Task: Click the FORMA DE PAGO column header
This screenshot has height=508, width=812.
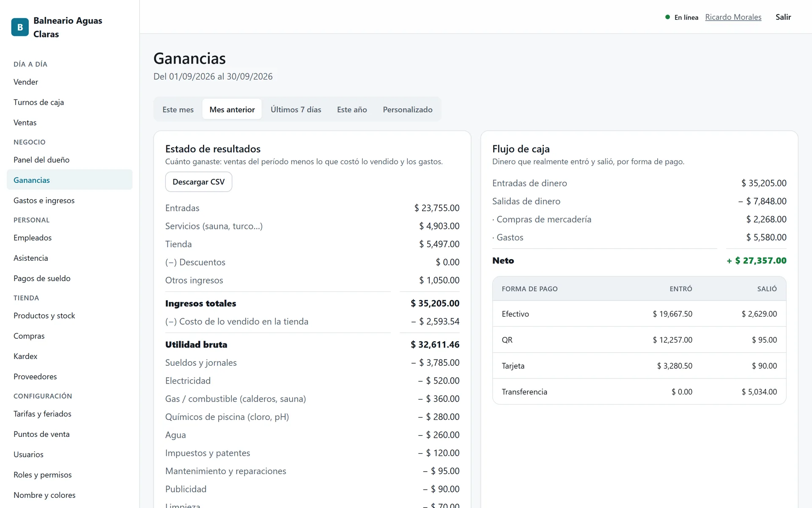Action: pyautogui.click(x=529, y=289)
